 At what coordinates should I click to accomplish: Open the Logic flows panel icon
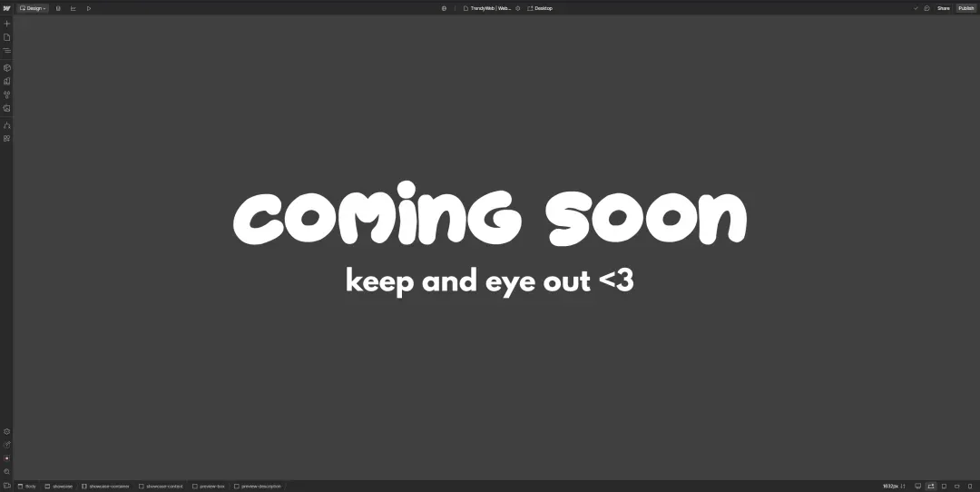click(x=7, y=125)
